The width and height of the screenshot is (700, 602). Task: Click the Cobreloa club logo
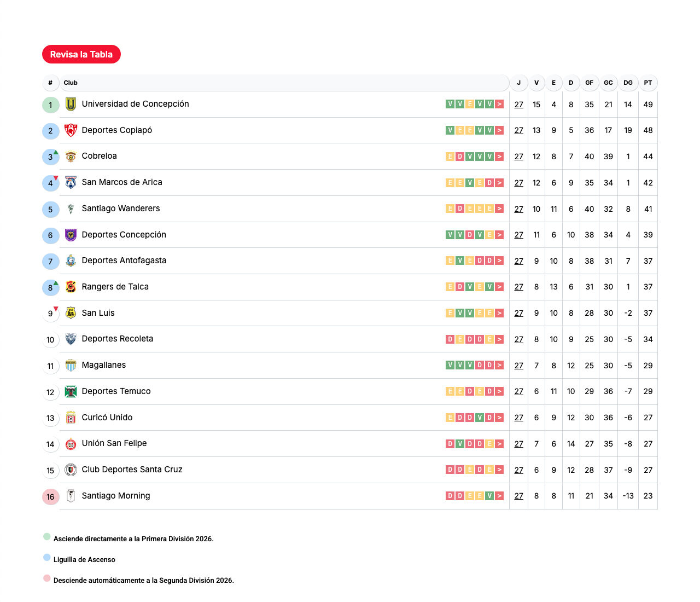71,157
